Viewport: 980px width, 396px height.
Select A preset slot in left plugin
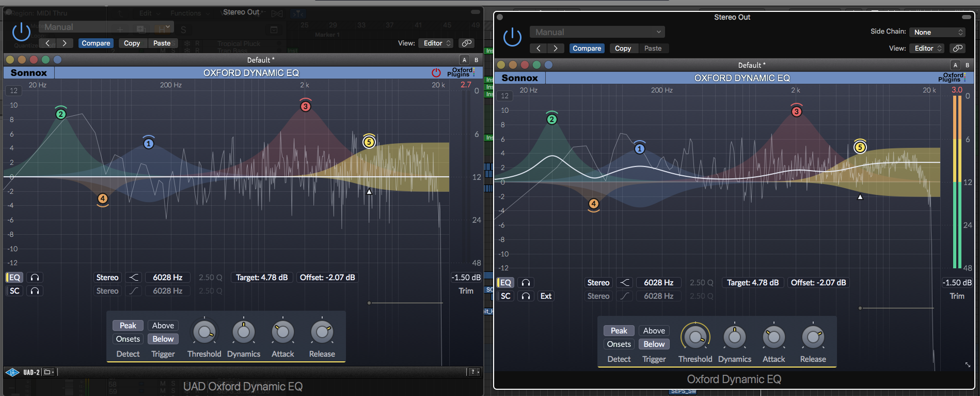464,60
